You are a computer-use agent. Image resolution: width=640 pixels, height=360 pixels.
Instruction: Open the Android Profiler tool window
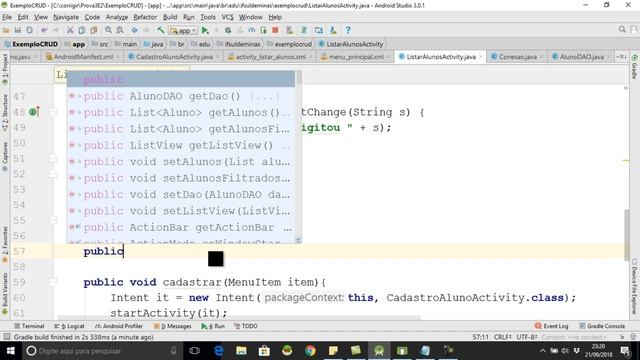click(119, 326)
